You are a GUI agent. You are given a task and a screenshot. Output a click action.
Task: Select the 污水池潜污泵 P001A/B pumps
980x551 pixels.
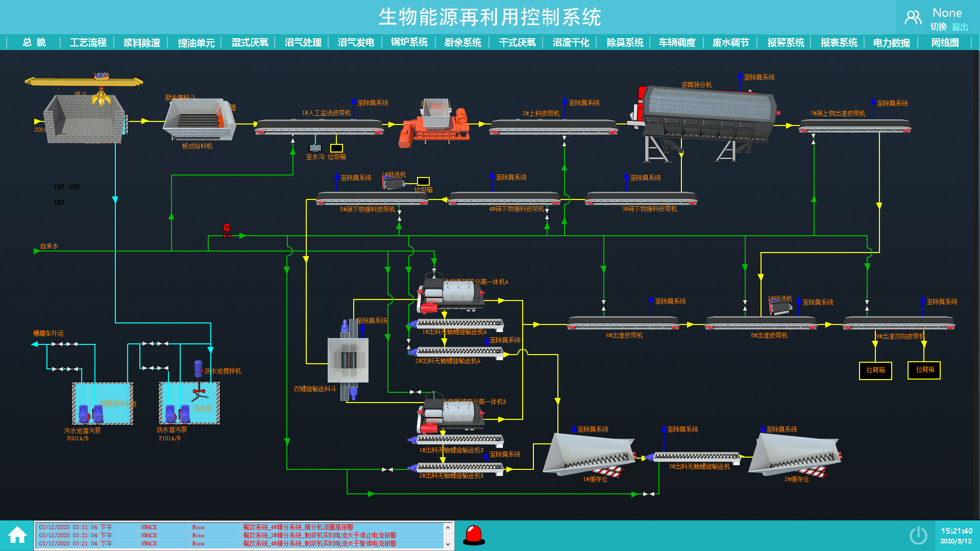coord(91,413)
